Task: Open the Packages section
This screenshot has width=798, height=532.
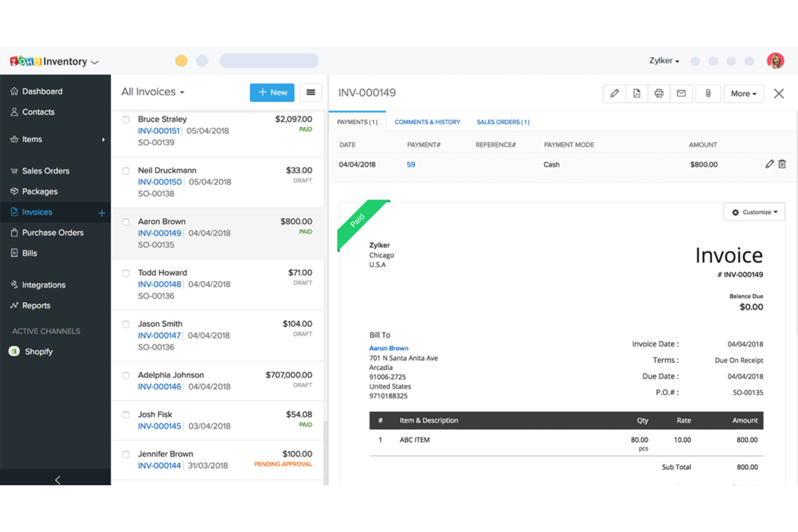Action: coord(39,191)
